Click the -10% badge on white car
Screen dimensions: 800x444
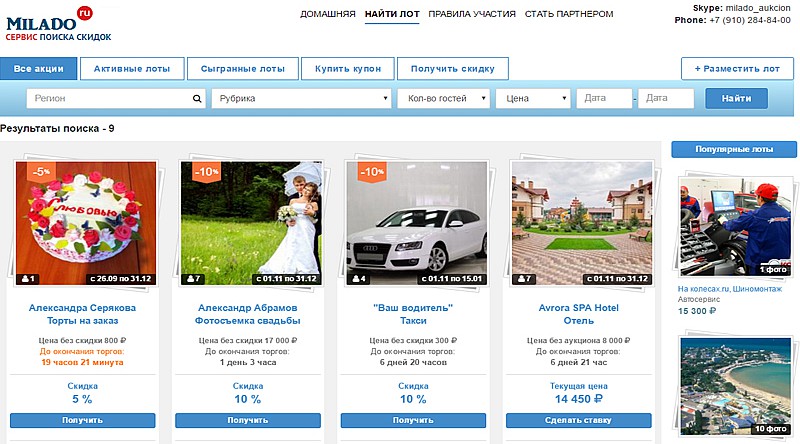371,171
